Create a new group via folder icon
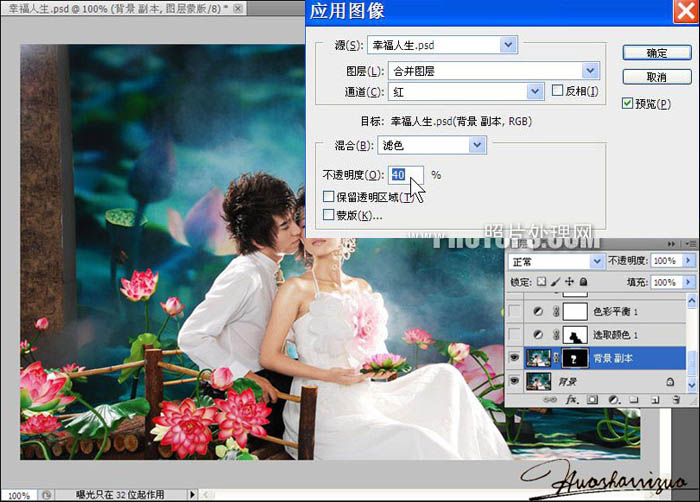The width and height of the screenshot is (700, 502). (x=634, y=400)
